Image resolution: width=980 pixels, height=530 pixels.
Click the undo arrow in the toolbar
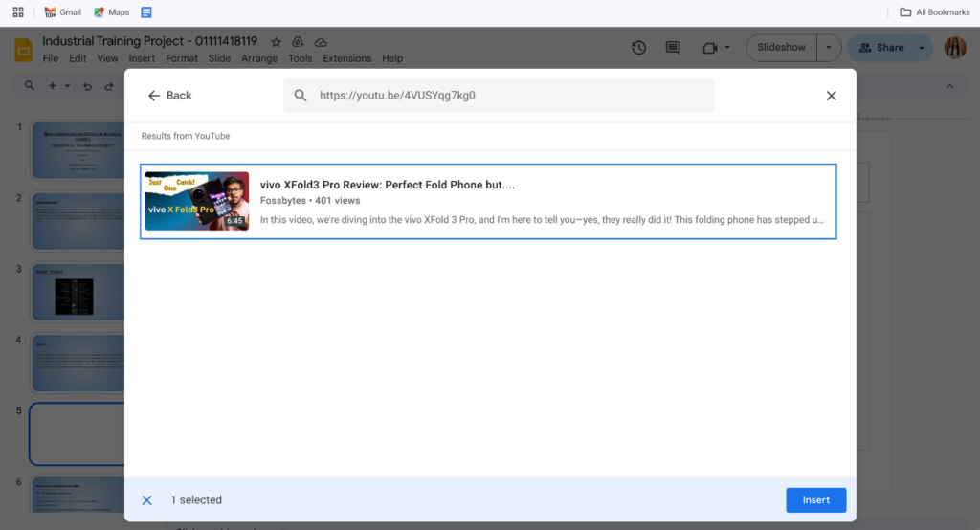click(x=87, y=86)
